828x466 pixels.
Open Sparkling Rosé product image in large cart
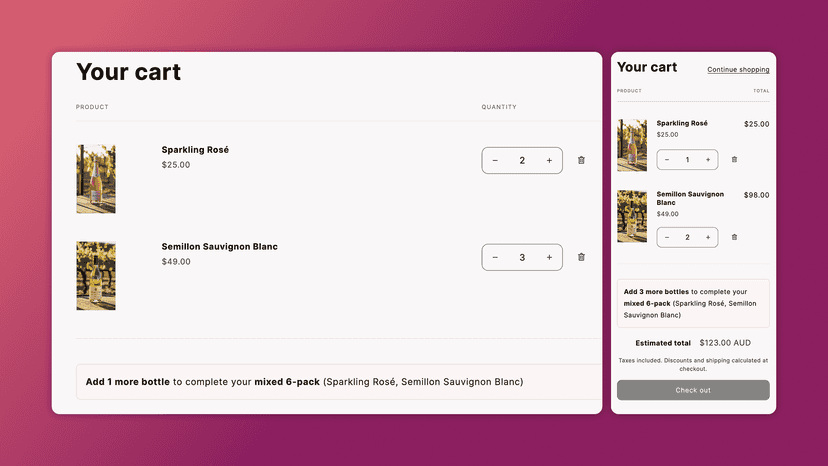click(x=96, y=179)
